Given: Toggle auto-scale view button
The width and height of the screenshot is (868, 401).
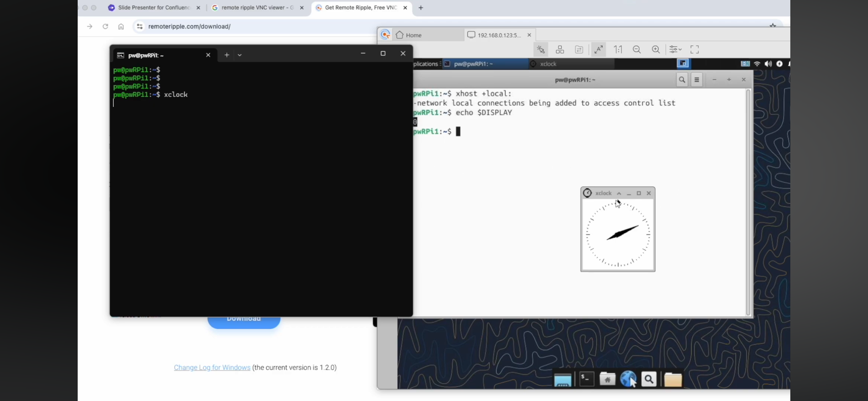Looking at the screenshot, I should pos(599,50).
